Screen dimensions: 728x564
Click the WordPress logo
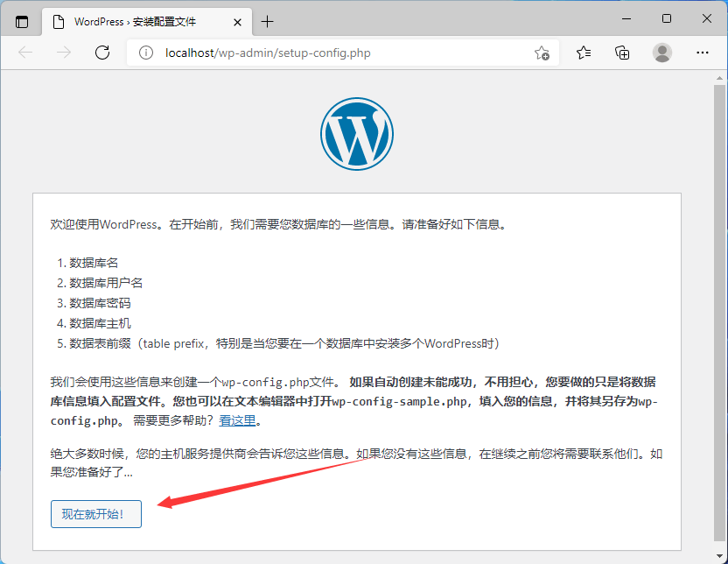tap(357, 134)
